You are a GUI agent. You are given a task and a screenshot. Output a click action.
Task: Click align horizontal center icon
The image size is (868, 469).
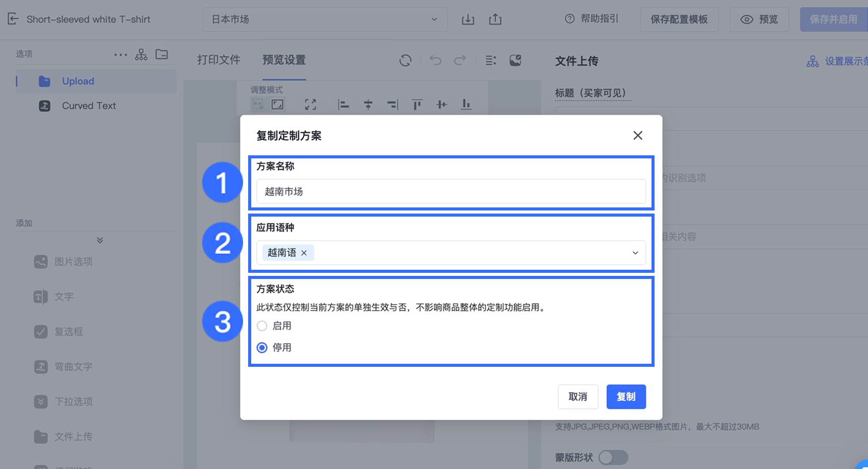pos(368,105)
